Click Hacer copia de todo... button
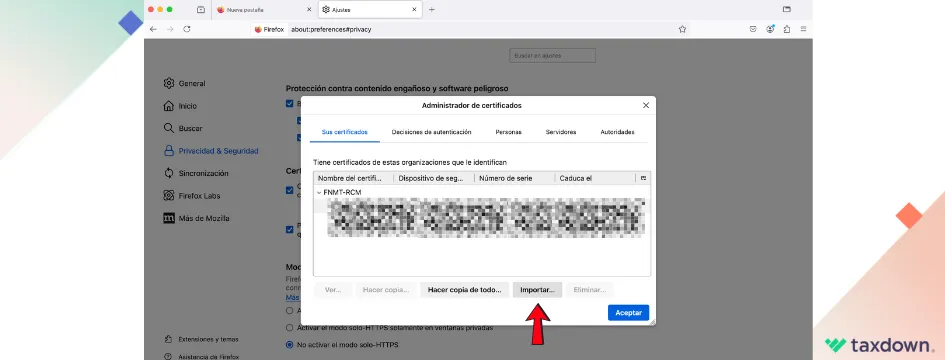This screenshot has height=360, width=945. pos(465,290)
